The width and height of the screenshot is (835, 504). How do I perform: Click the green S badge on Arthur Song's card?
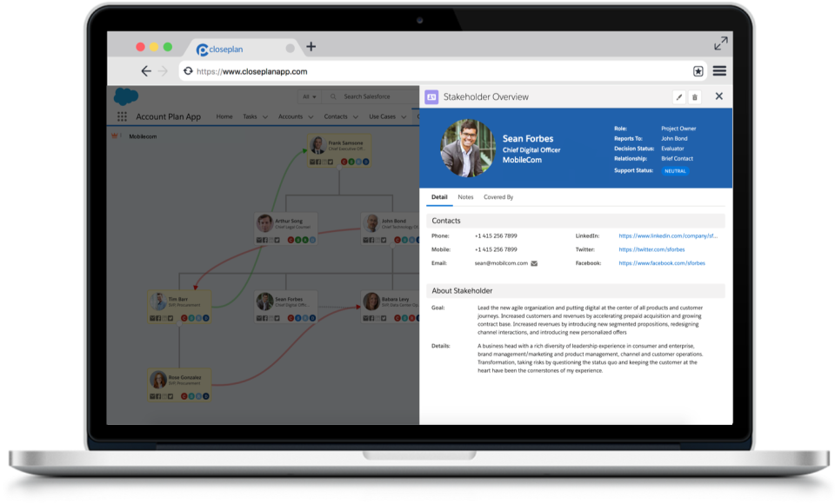click(298, 240)
